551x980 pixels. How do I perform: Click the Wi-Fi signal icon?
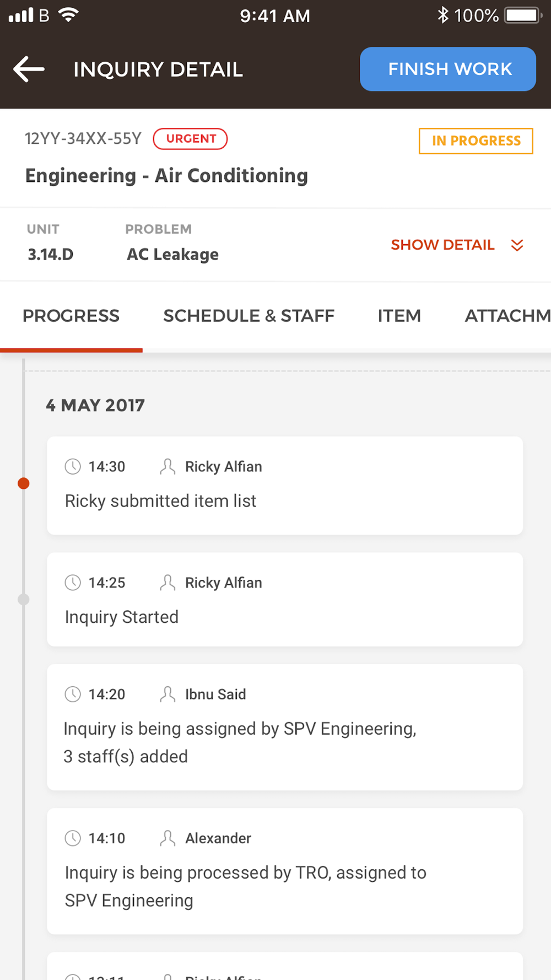tap(68, 15)
